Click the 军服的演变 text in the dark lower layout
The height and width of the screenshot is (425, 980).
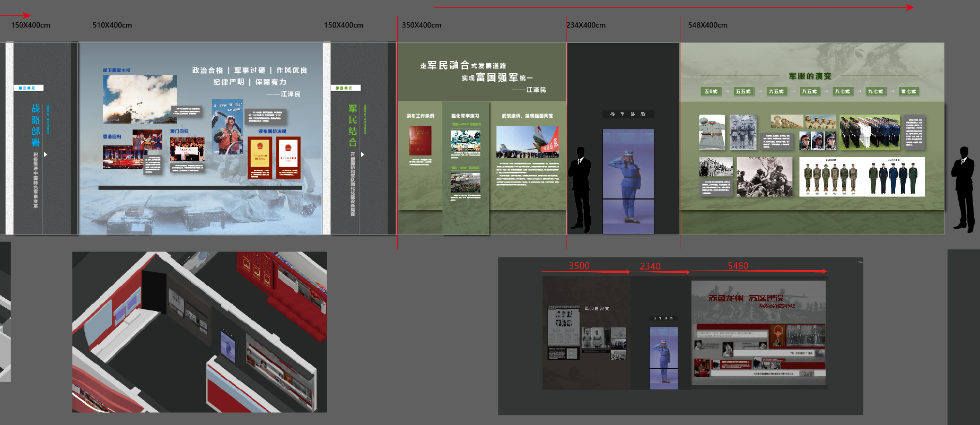pos(597,308)
